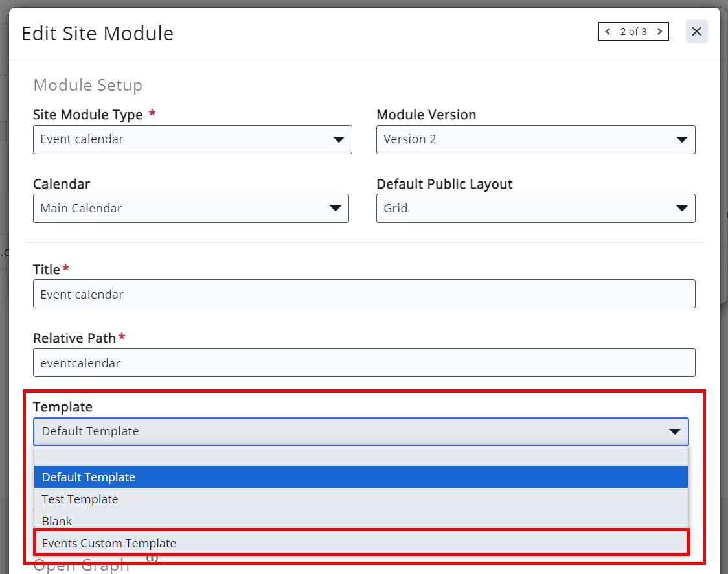Expand the Default Public Layout dropdown
728x574 pixels.
536,209
